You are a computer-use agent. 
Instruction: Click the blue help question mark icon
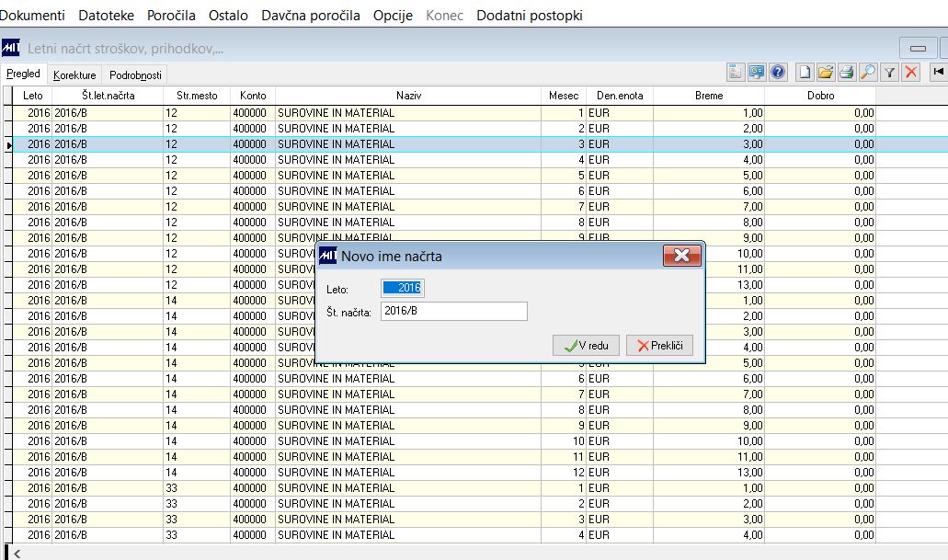[778, 73]
